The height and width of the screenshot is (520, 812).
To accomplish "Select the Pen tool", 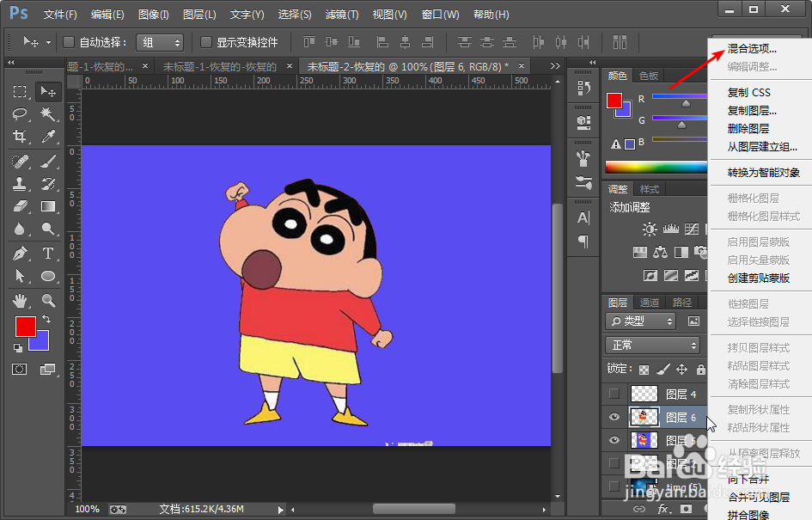I will (20, 254).
